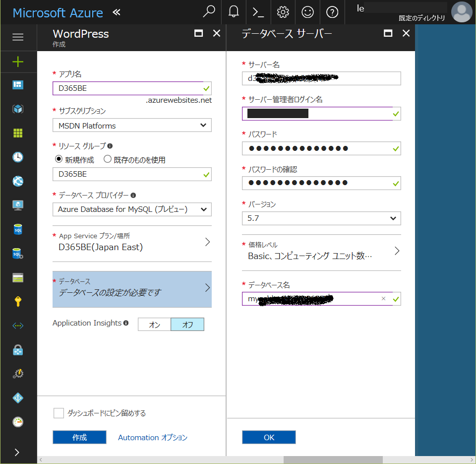This screenshot has width=476, height=464.
Task: Close the データベース サーバー blade
Action: 406,33
